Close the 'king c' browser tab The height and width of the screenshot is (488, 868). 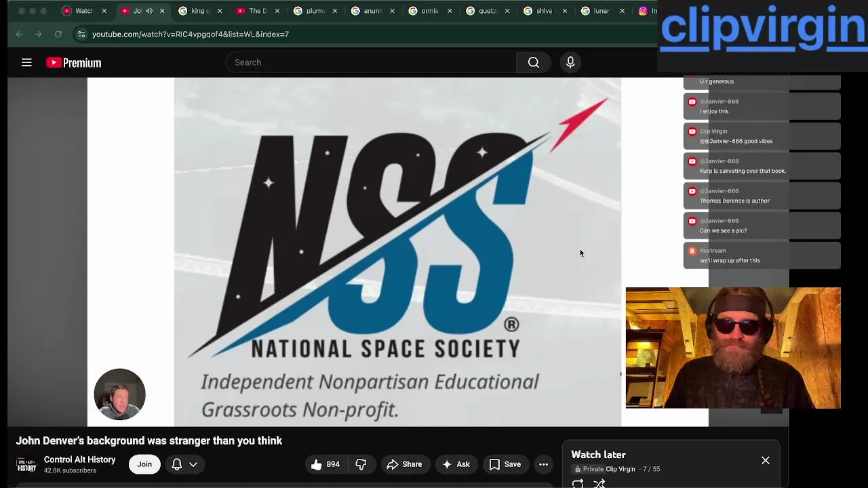point(219,11)
